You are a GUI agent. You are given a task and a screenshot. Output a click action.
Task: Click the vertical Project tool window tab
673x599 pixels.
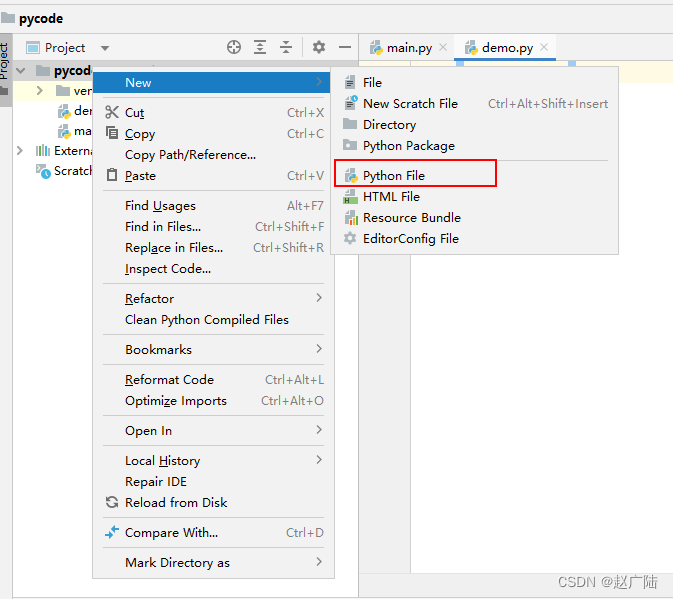[5, 69]
